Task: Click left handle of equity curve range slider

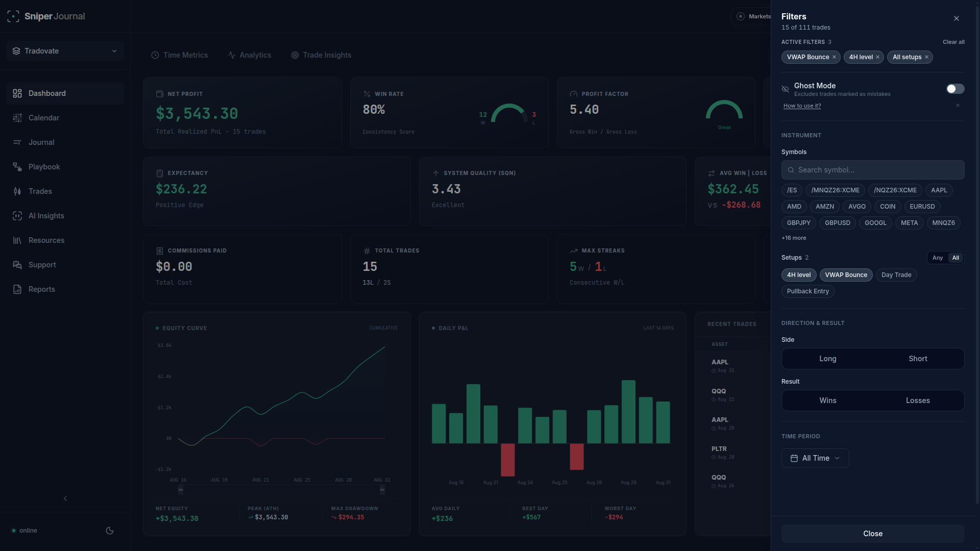Action: (181, 490)
